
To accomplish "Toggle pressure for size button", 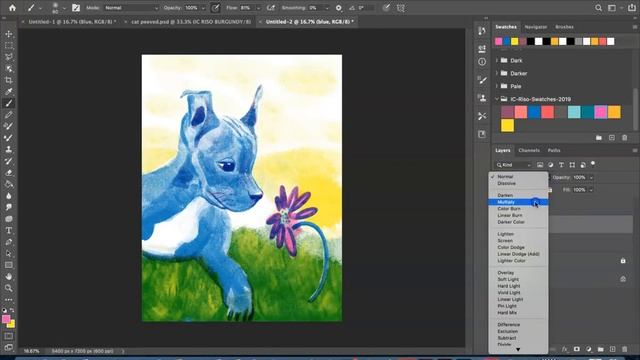I will 386,8.
